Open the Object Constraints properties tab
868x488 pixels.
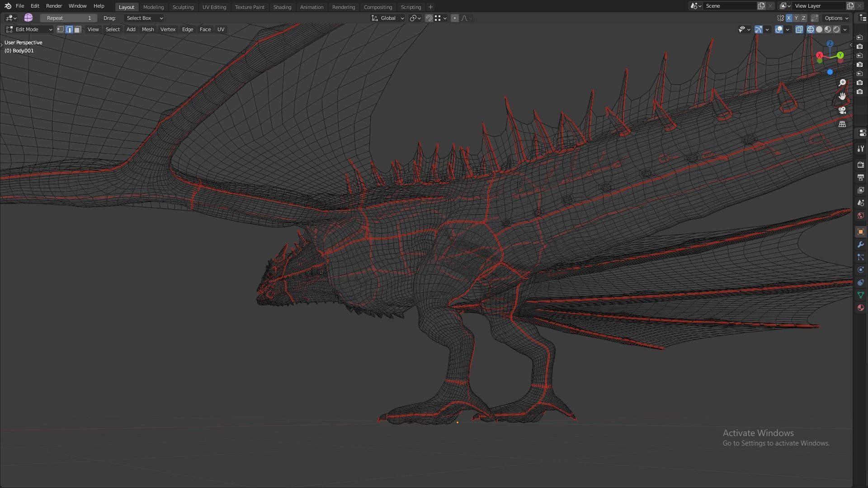pyautogui.click(x=861, y=282)
